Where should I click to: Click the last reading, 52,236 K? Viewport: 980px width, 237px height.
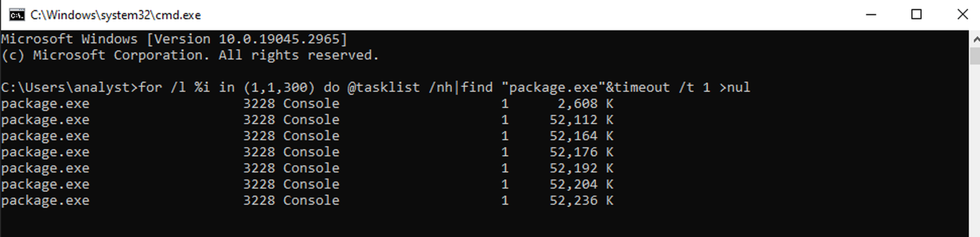(581, 200)
